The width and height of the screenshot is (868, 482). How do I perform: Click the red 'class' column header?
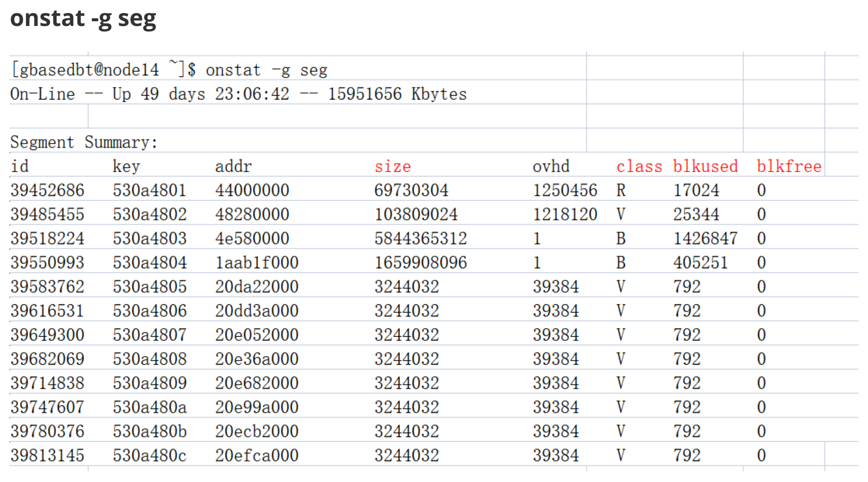click(639, 166)
